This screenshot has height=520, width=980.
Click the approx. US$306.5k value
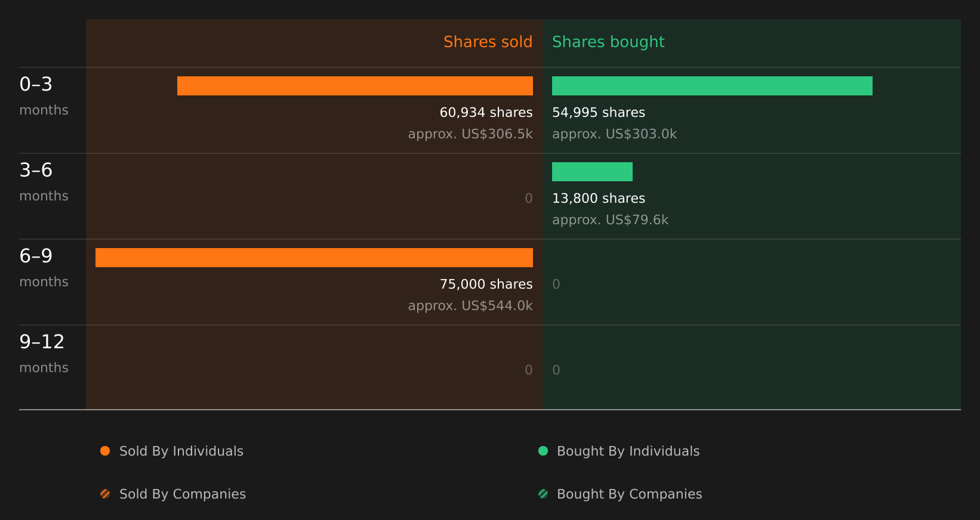[470, 134]
